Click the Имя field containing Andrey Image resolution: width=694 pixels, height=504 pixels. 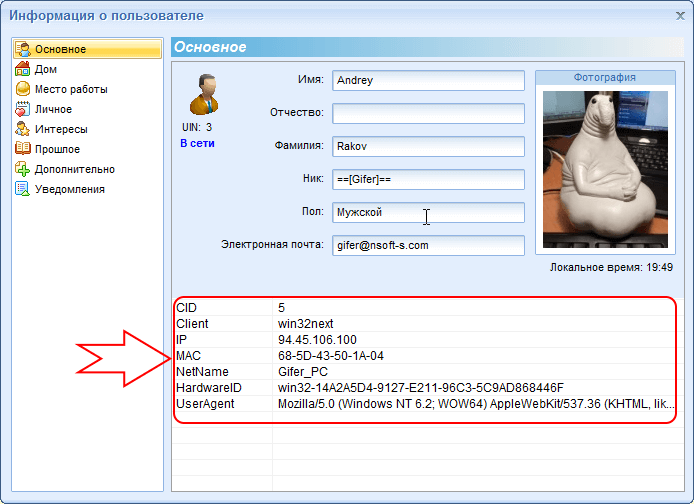(x=428, y=80)
